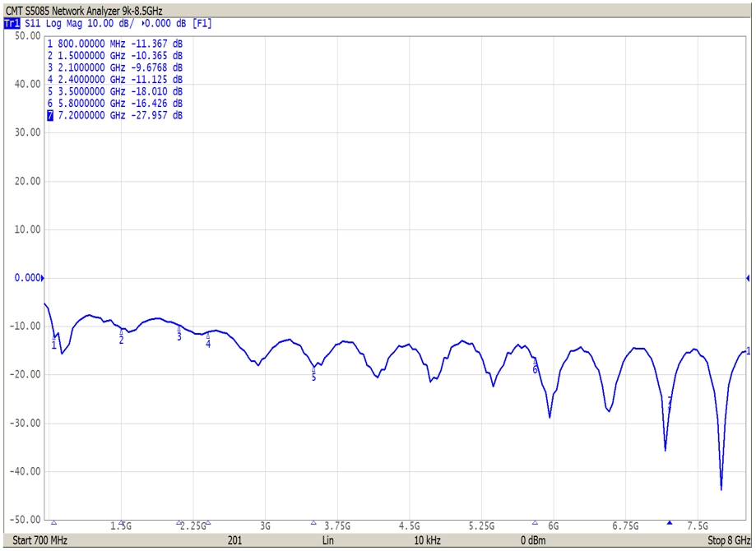This screenshot has height=551, width=756.
Task: Click the right-edge reference position arrow
Action: tap(748, 279)
